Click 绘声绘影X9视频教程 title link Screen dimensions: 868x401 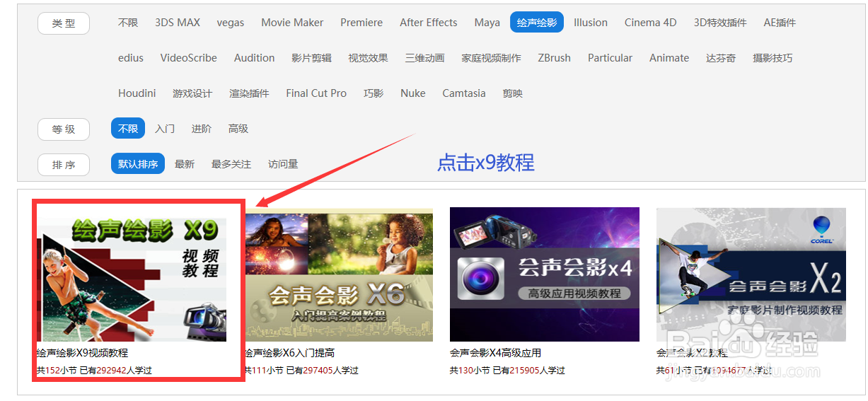pyautogui.click(x=82, y=353)
